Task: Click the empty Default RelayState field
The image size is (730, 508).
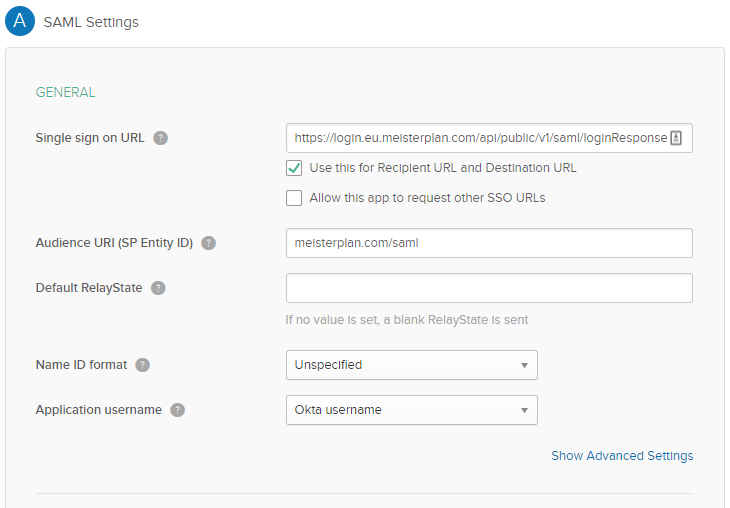Action: pos(489,288)
